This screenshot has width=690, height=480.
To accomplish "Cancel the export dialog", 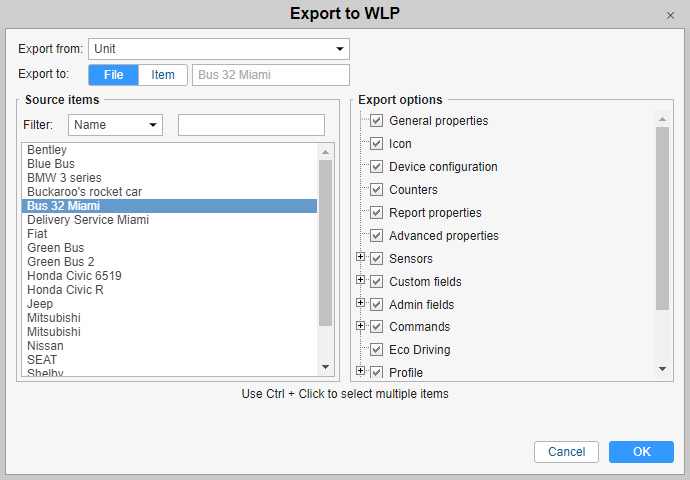I will coord(566,452).
